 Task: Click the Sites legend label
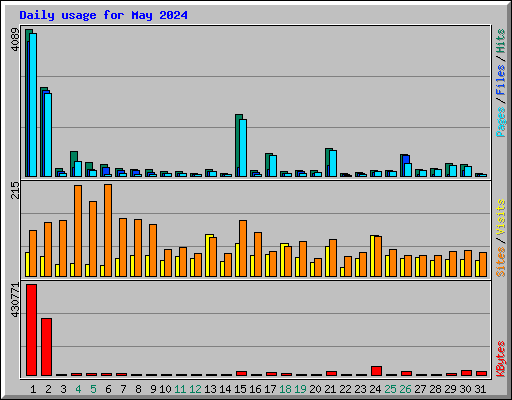(x=501, y=262)
